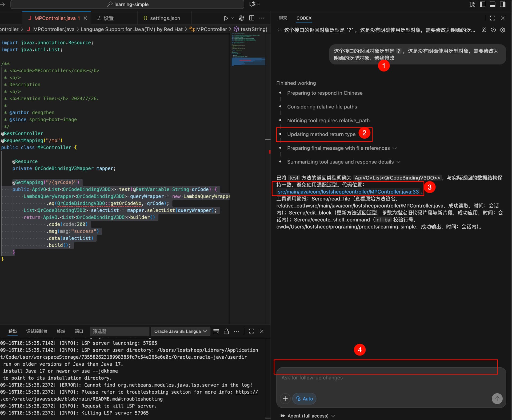
Task: Switch to the 端口 panel tab
Action: [79, 331]
